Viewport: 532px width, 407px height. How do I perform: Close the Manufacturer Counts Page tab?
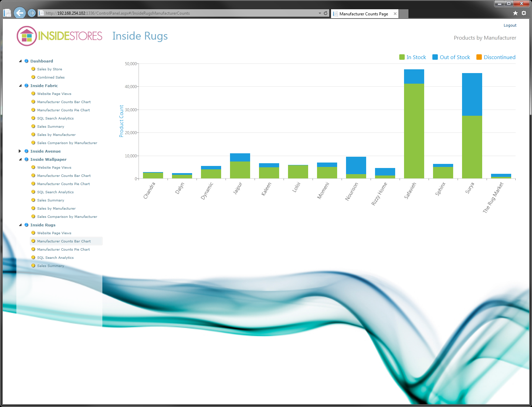[x=395, y=14]
